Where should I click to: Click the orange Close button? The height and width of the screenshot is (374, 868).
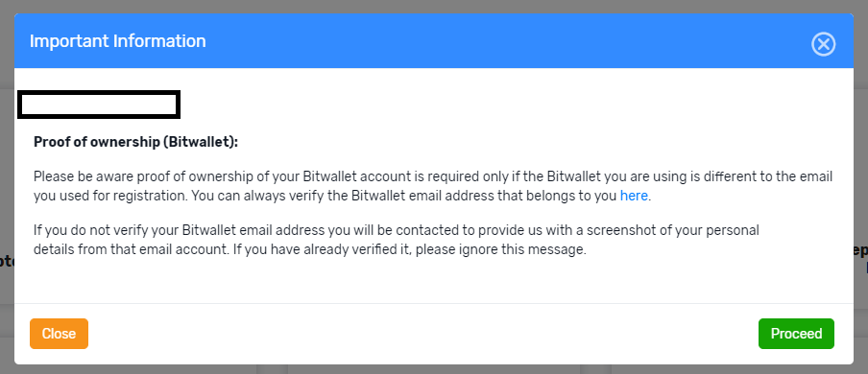[x=59, y=334]
